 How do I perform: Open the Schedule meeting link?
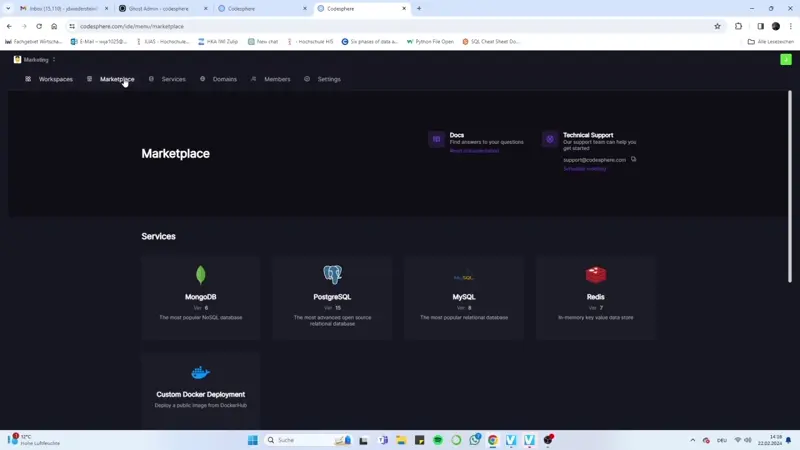pyautogui.click(x=584, y=169)
